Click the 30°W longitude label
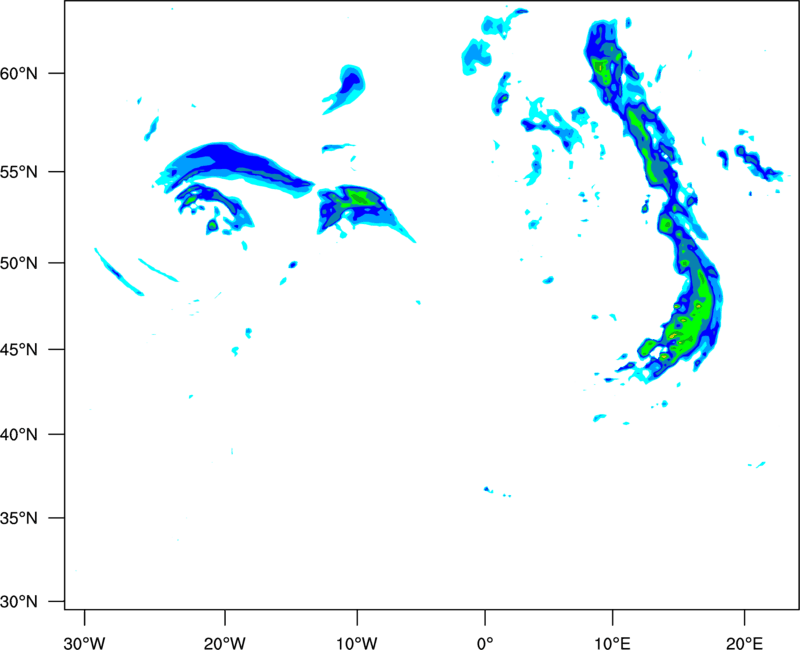The width and height of the screenshot is (800, 650). 85,643
